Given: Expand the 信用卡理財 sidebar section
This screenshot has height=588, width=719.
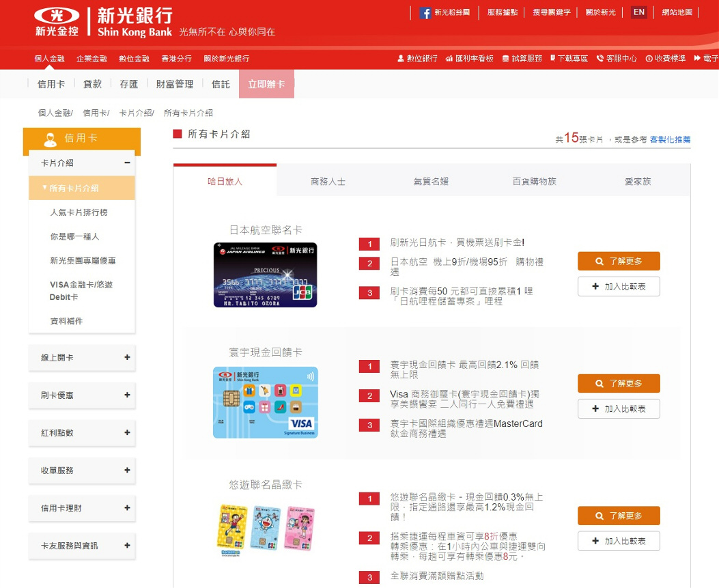Looking at the screenshot, I should point(127,507).
